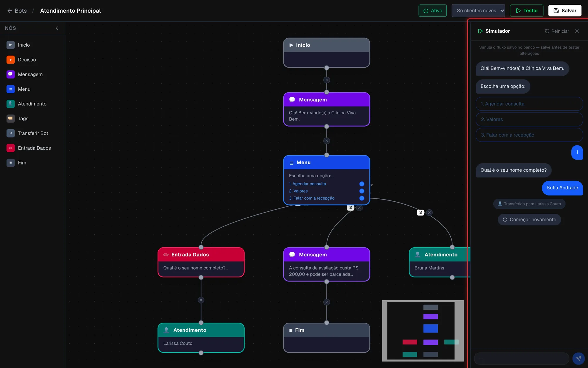Pick the Entrada Dados node icon in sidebar

11,148
